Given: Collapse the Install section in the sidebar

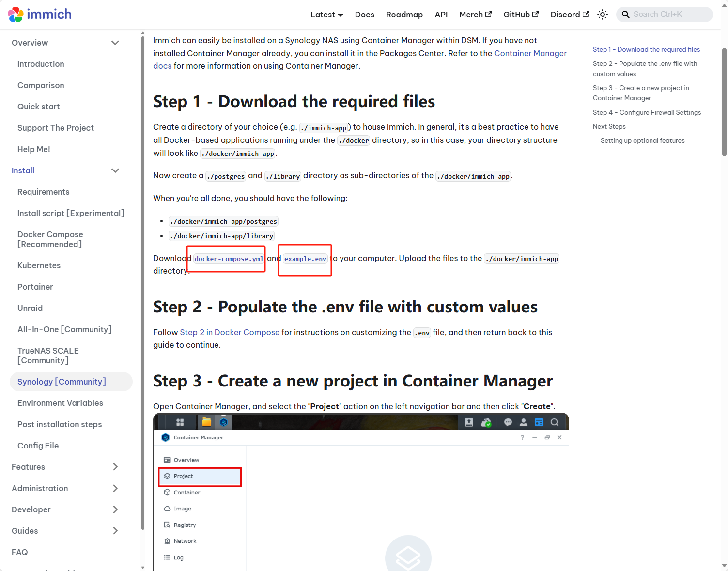Looking at the screenshot, I should 115,170.
